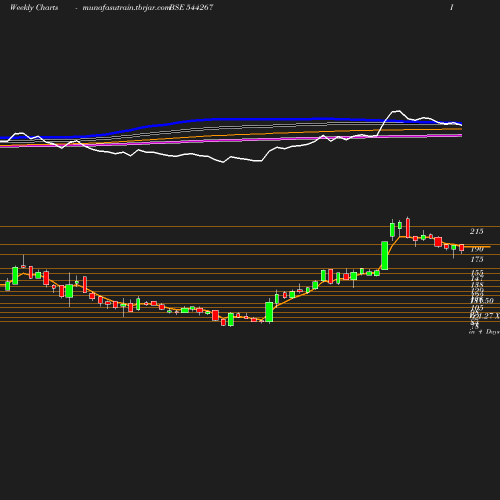Click the munafasutra website watermark text
500x500 pixels.
[x=126, y=8]
